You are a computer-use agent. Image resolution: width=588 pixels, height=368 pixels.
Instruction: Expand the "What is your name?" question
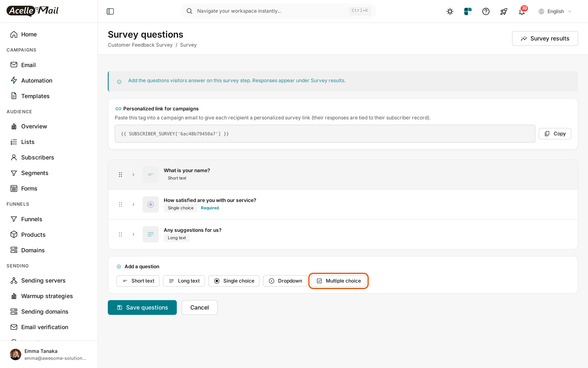click(133, 175)
